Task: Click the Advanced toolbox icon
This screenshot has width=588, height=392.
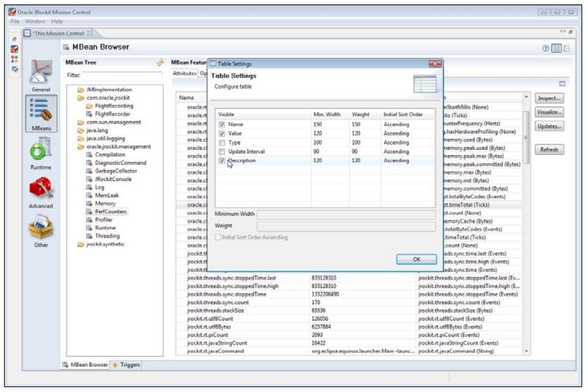Action: [42, 189]
